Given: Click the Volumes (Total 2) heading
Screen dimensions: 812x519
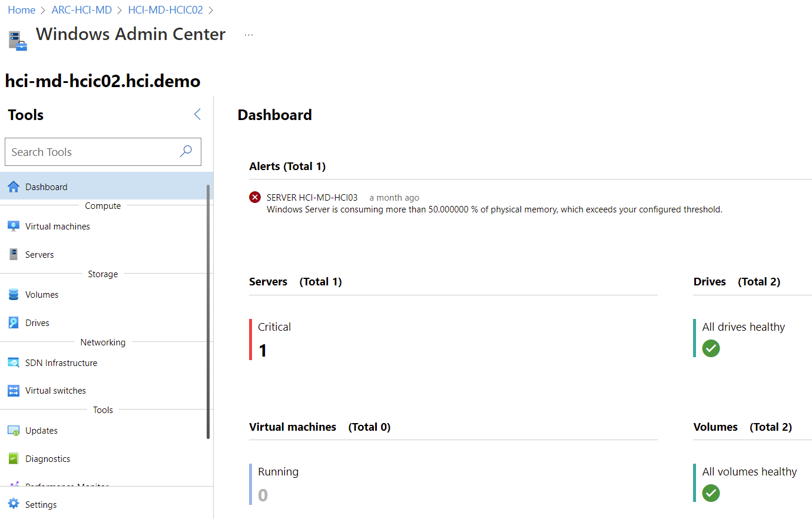Looking at the screenshot, I should point(743,427).
